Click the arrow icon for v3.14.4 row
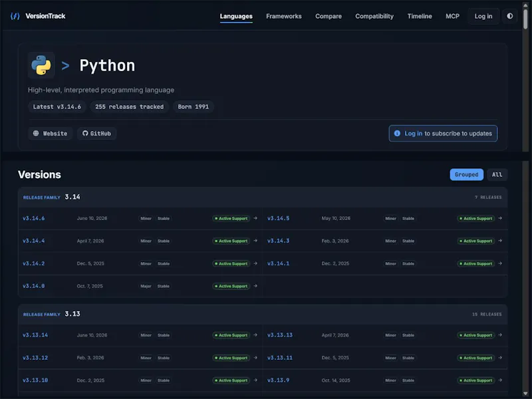The image size is (532, 399). [255, 241]
